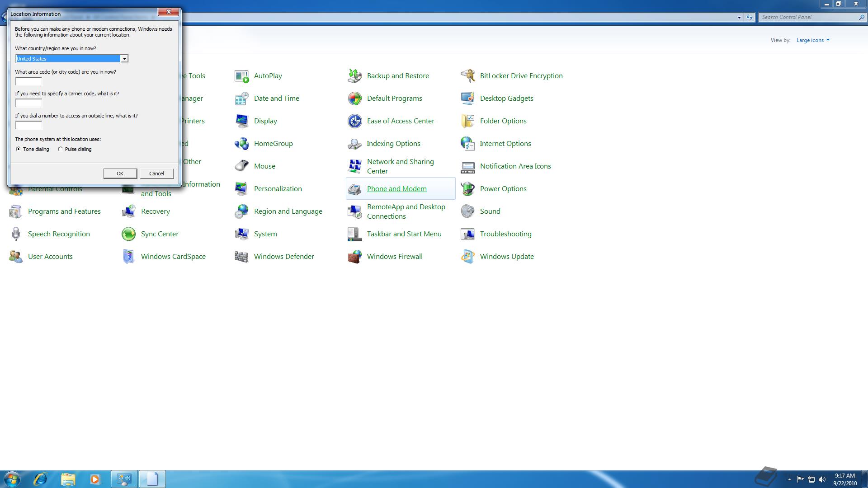Open the Mouse settings icon
The height and width of the screenshot is (488, 868).
click(x=241, y=166)
